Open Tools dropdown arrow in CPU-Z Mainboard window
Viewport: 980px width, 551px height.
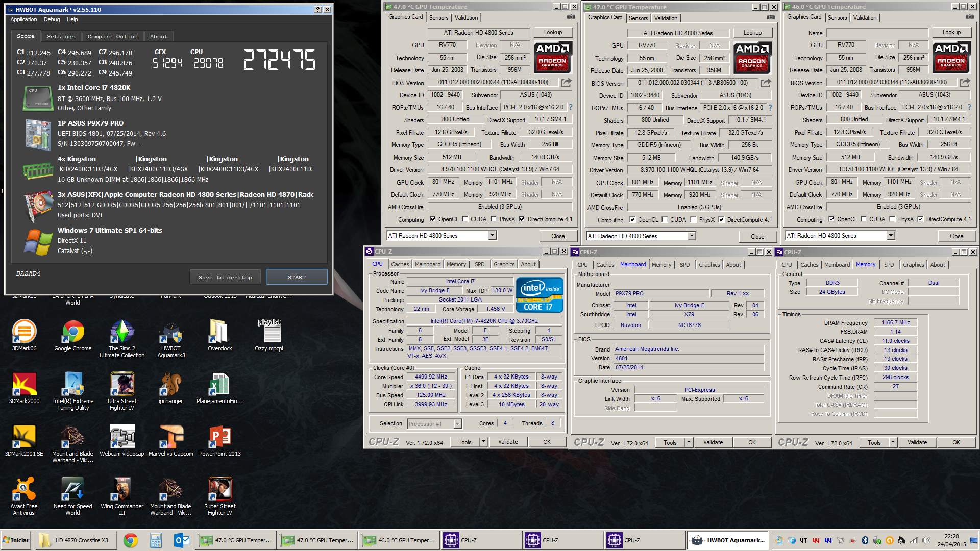point(689,442)
